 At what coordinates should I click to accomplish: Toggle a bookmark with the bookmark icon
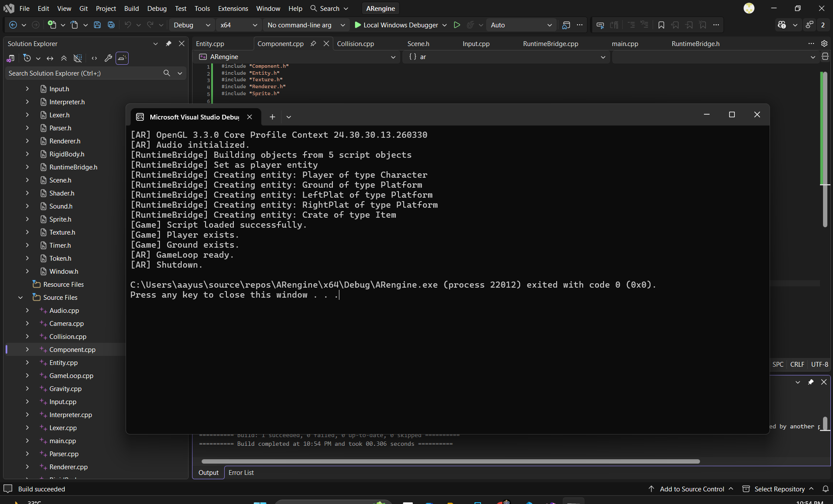pos(661,25)
